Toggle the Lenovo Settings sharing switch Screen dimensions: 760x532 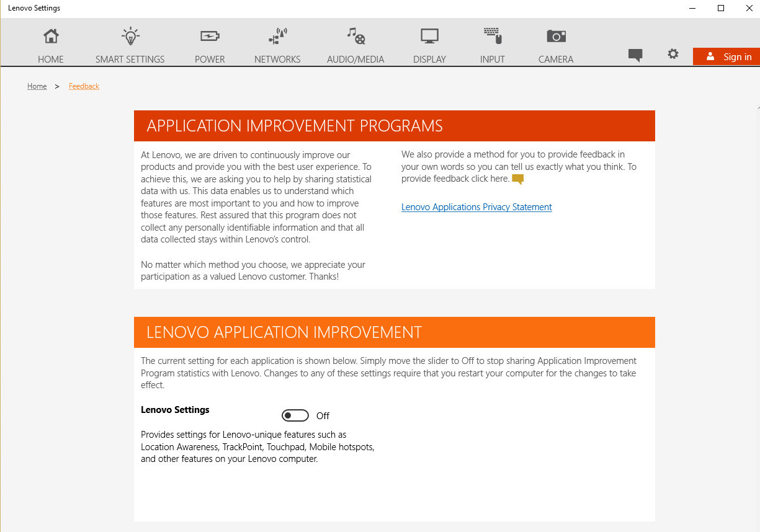pyautogui.click(x=295, y=415)
